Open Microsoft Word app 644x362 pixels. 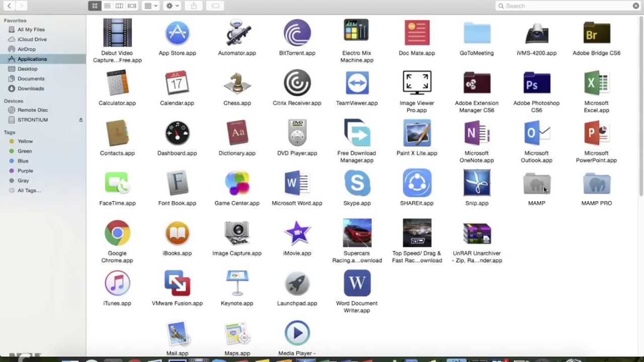click(297, 183)
